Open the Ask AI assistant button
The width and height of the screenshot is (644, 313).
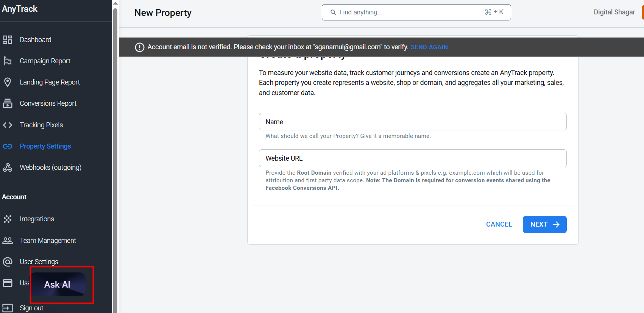[x=58, y=285]
